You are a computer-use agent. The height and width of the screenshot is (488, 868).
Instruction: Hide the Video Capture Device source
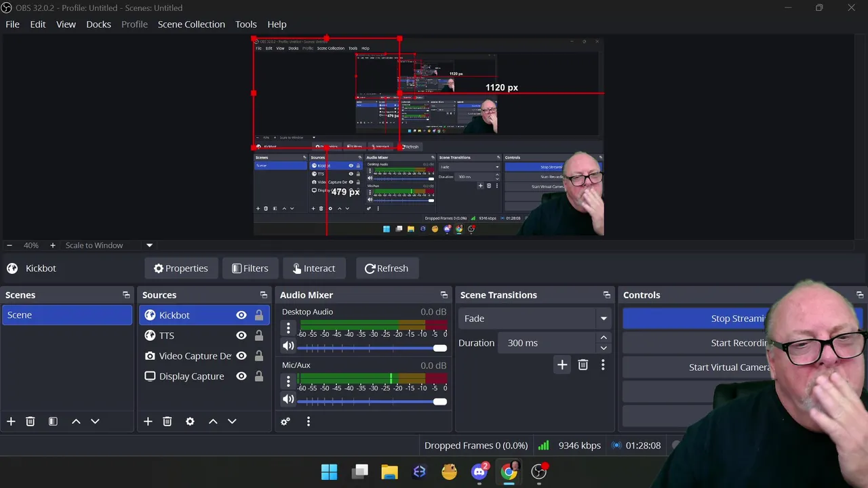coord(241,356)
